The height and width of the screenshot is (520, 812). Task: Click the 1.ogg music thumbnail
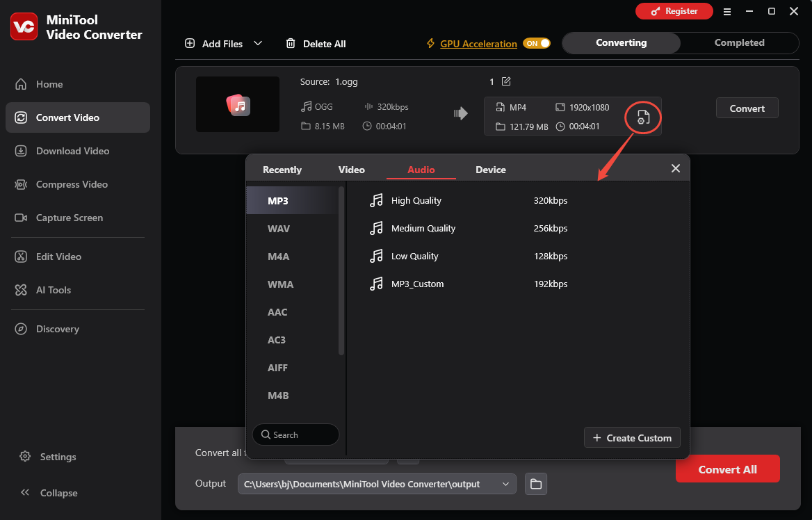tap(238, 104)
